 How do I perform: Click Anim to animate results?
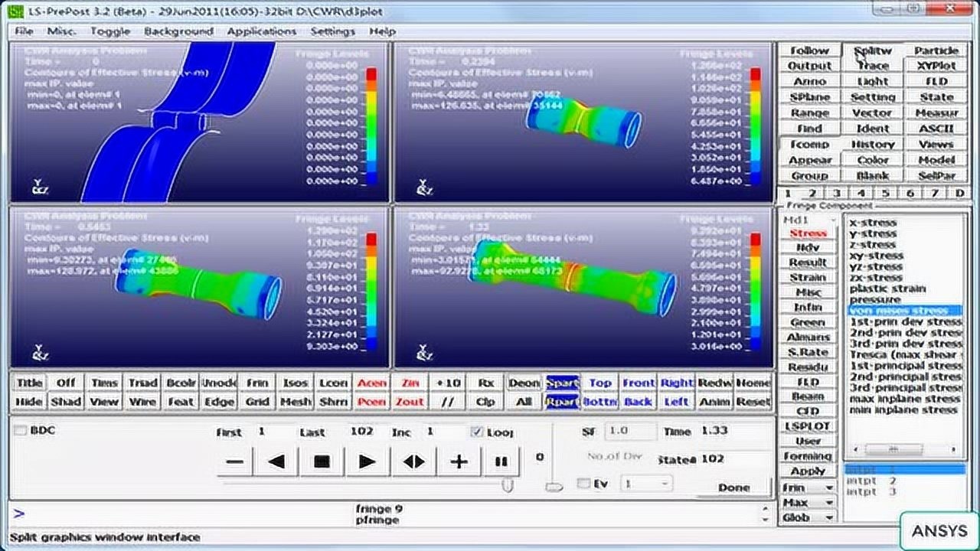(x=714, y=399)
